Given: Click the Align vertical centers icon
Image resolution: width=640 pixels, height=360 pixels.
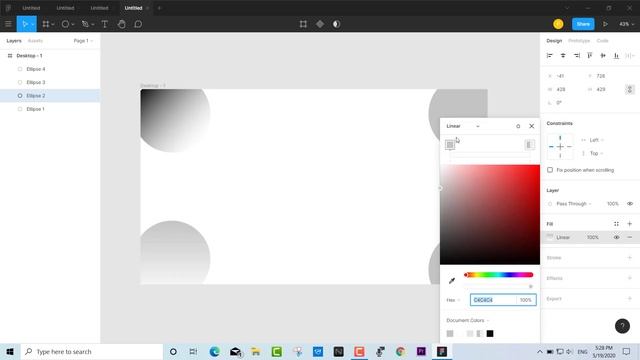Looking at the screenshot, I should tap(603, 56).
